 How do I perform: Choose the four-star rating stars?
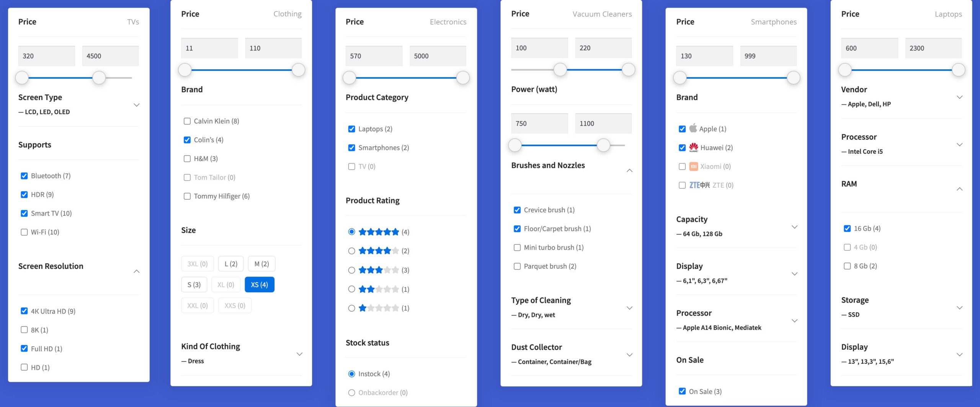tap(379, 251)
